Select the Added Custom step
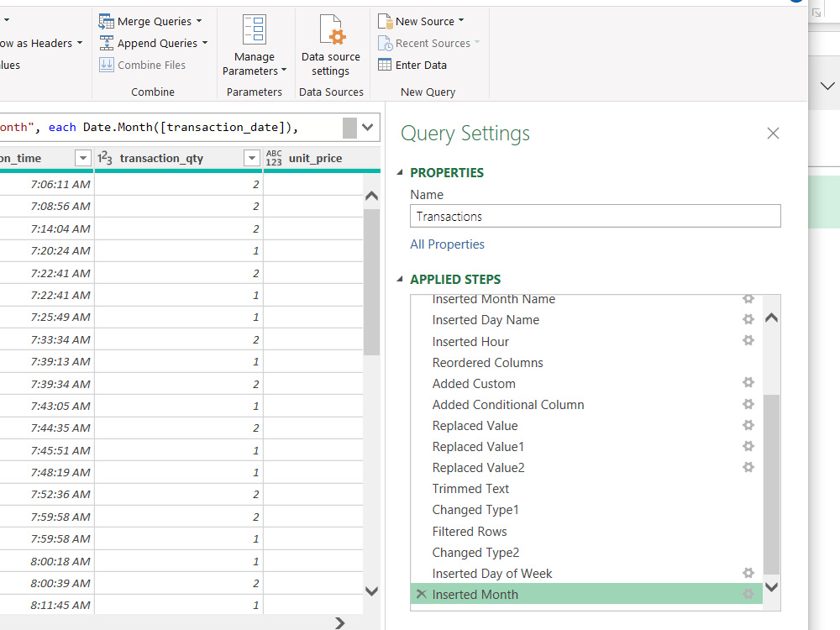Screen dimensions: 840x630 (x=474, y=384)
